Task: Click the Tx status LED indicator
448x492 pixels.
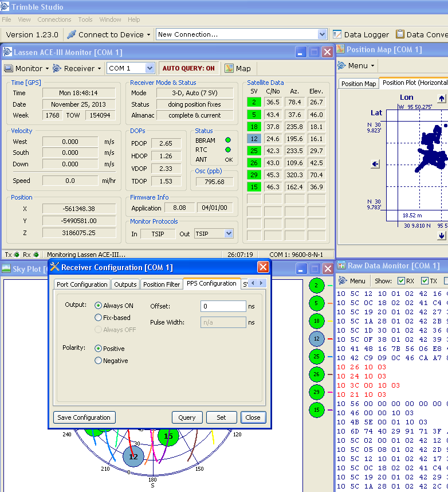Action: 17,255
